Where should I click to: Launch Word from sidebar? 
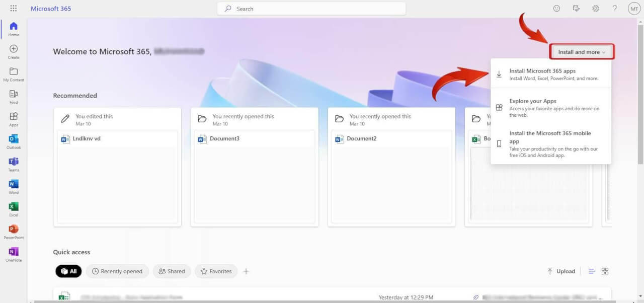click(14, 187)
